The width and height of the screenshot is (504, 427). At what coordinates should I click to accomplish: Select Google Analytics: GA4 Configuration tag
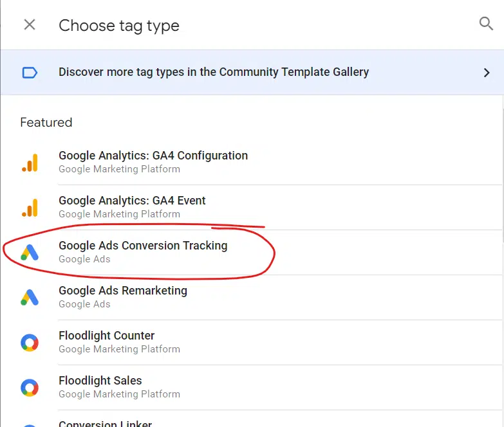pos(153,156)
